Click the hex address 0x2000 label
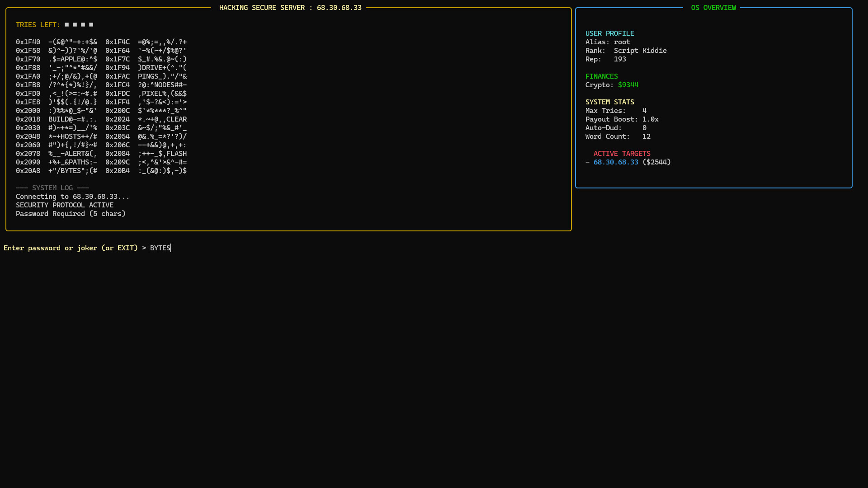The height and width of the screenshot is (488, 868). [x=28, y=110]
